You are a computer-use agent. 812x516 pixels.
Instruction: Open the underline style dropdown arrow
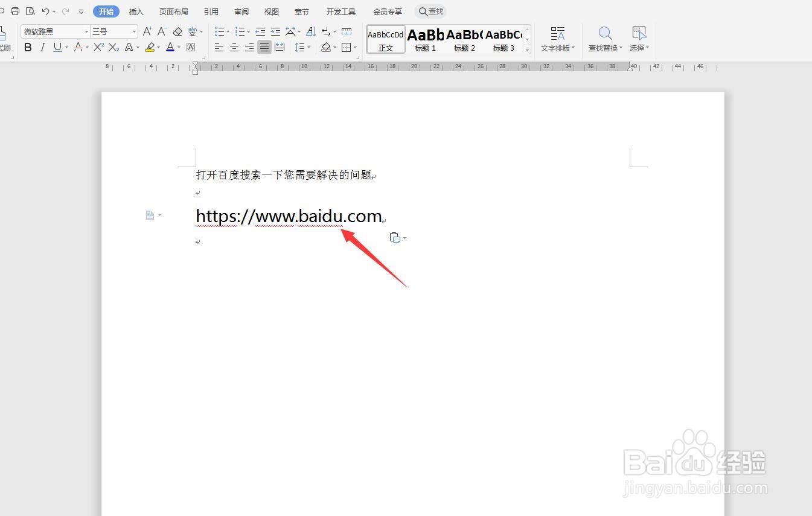66,47
